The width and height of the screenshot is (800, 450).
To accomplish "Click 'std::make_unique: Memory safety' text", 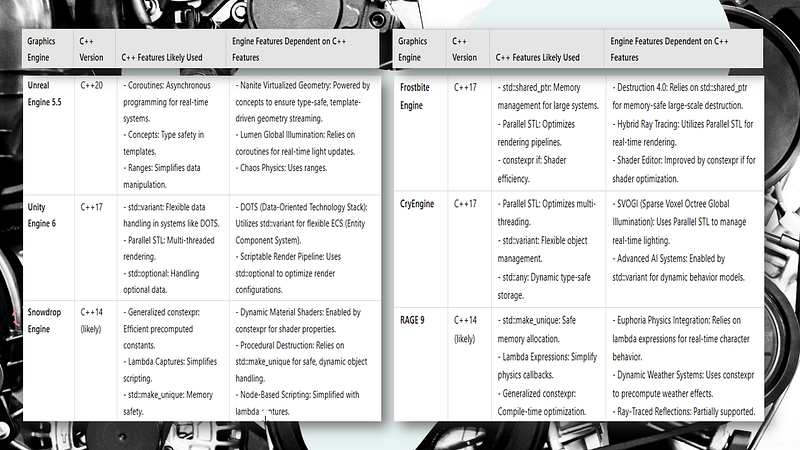I will click(x=168, y=403).
